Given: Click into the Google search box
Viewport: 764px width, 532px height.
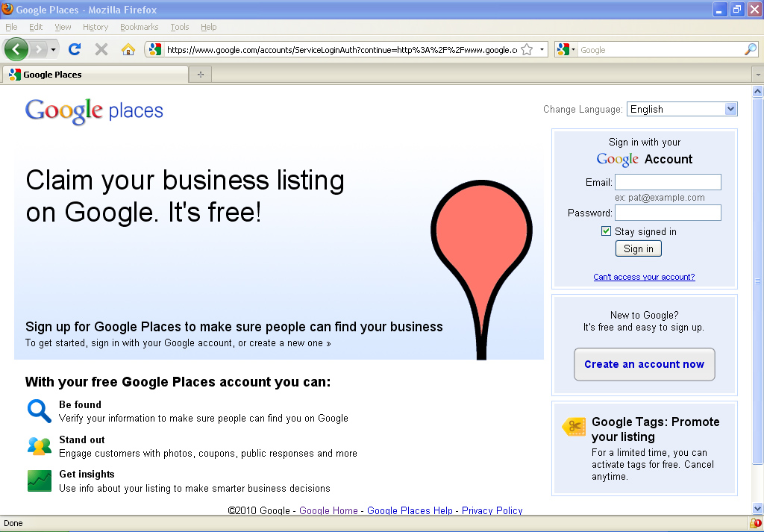Looking at the screenshot, I should pyautogui.click(x=661, y=49).
